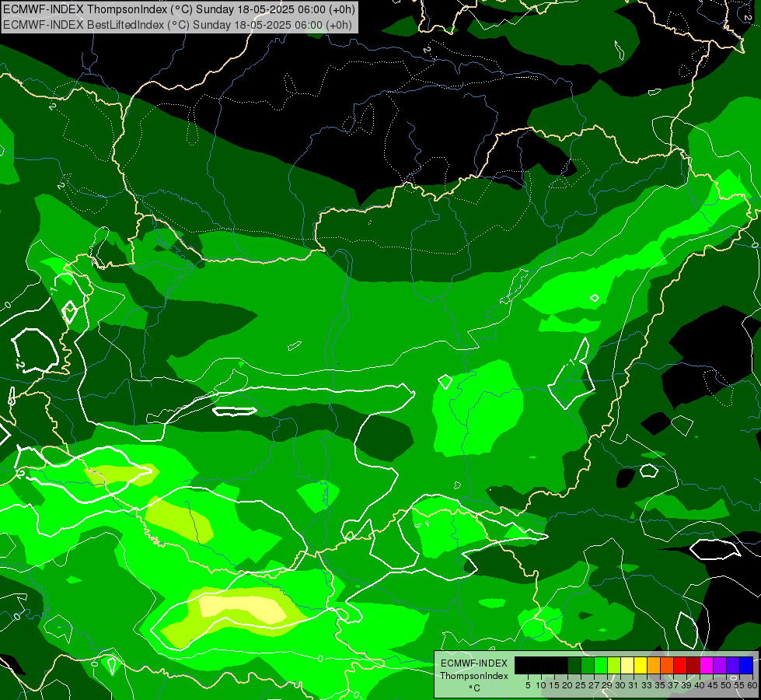The height and width of the screenshot is (700, 761).
Task: Select the purple 45–50 legend swatch
Action: coord(721,666)
